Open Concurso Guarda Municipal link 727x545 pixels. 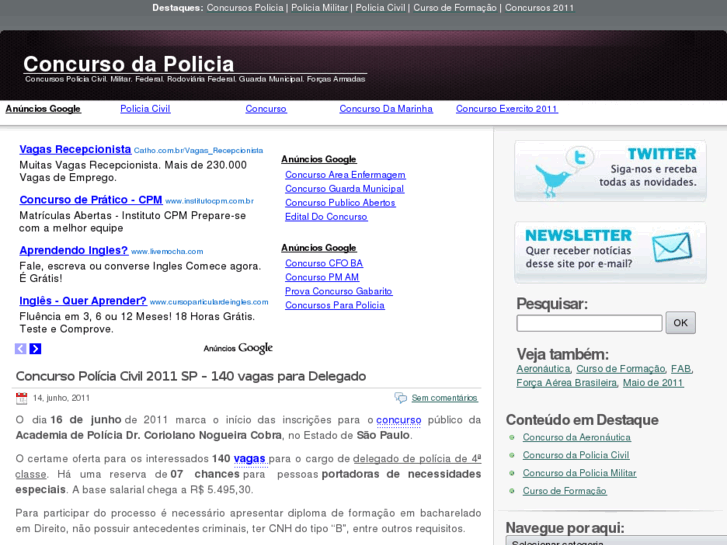(344, 189)
